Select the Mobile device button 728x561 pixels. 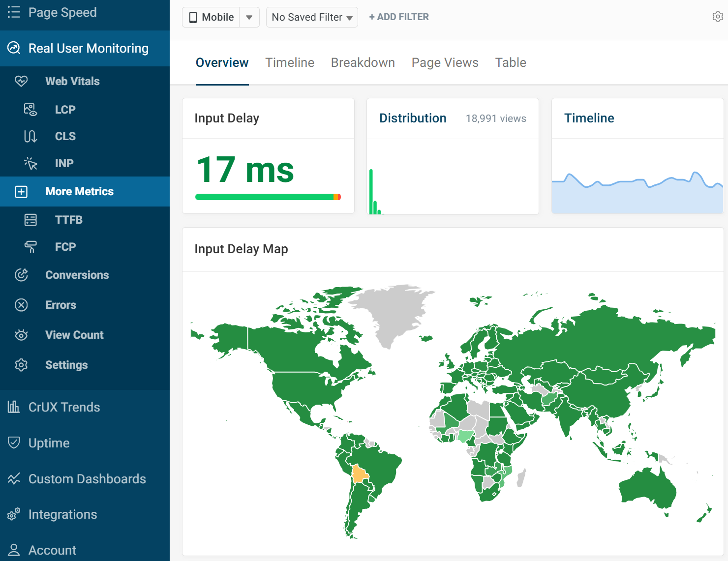tap(211, 17)
